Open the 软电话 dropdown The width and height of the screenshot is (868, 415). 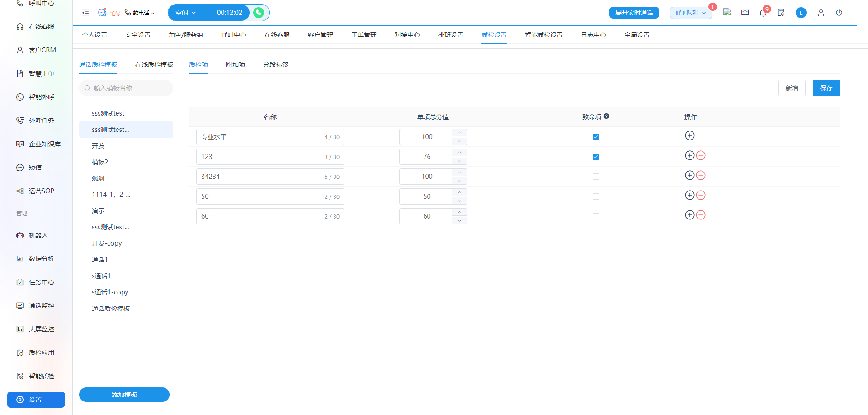140,13
